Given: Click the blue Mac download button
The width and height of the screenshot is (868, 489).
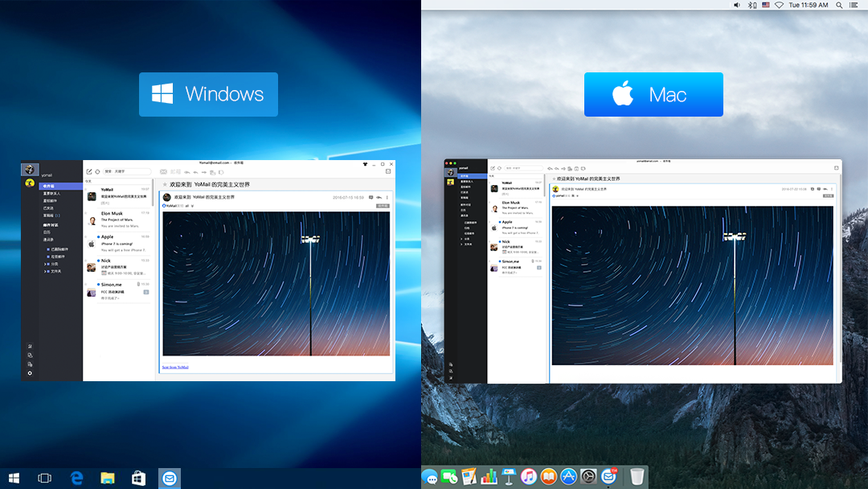Looking at the screenshot, I should pyautogui.click(x=653, y=94).
